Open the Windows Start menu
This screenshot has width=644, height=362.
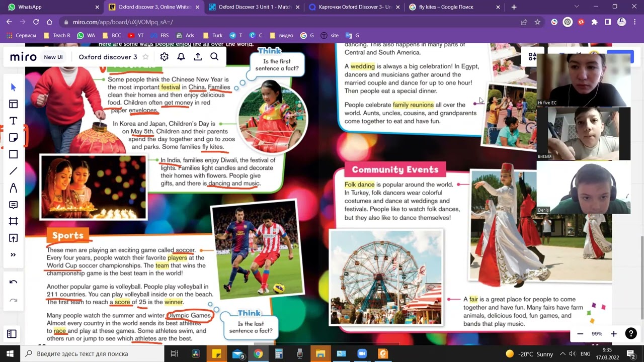[10, 353]
